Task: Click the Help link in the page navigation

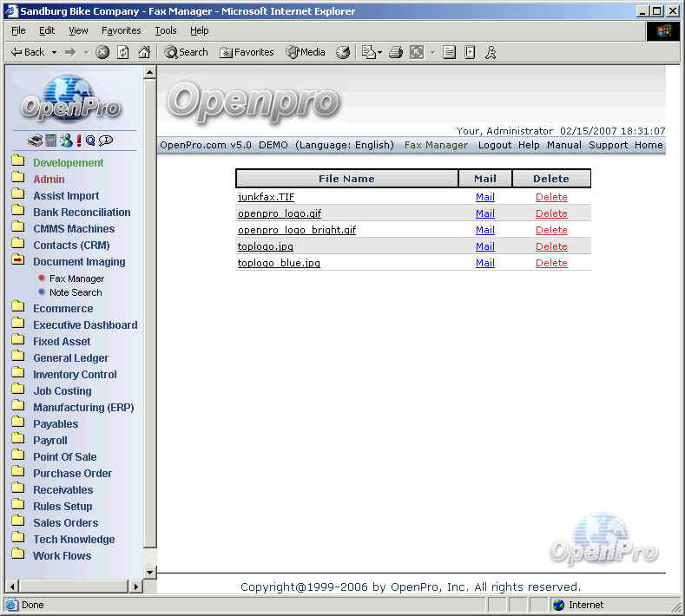Action: [529, 145]
